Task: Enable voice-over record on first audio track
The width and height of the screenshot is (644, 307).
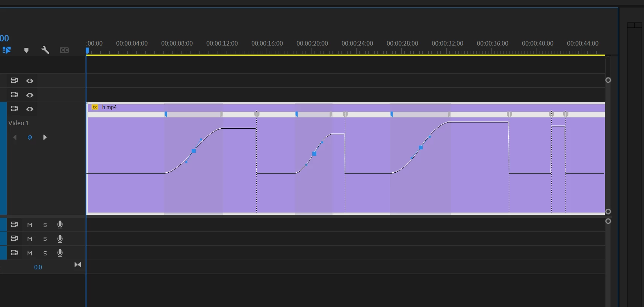Action: (60, 225)
